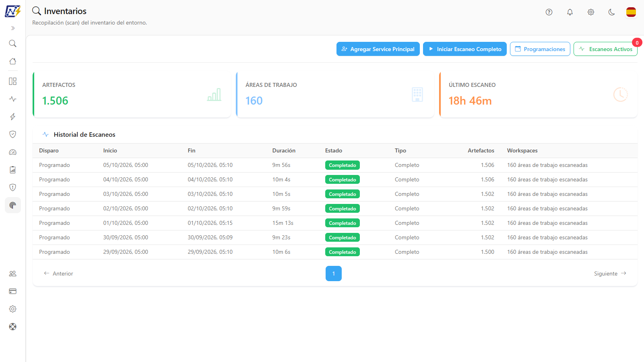Click the 30/09/2026, 05:09 end time

click(x=210, y=237)
